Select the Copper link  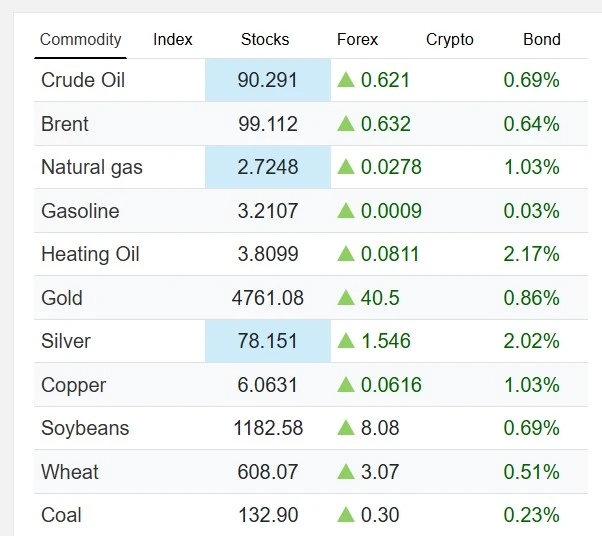point(73,386)
